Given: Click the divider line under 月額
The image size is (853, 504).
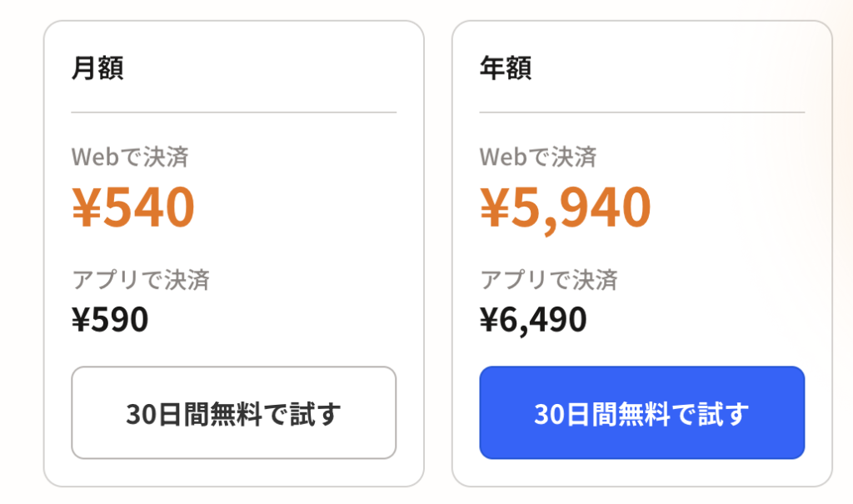Looking at the screenshot, I should point(233,112).
